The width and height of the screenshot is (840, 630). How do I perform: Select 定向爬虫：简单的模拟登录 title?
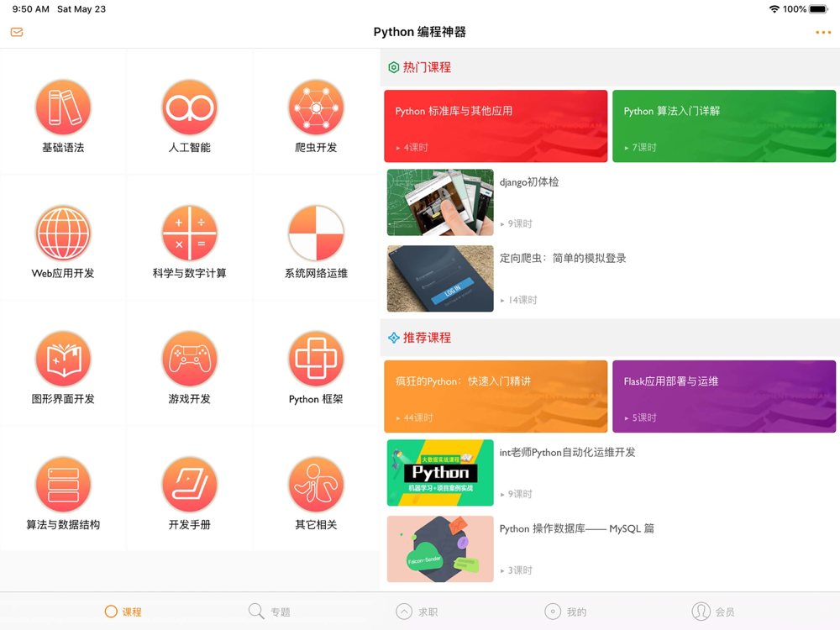click(563, 258)
